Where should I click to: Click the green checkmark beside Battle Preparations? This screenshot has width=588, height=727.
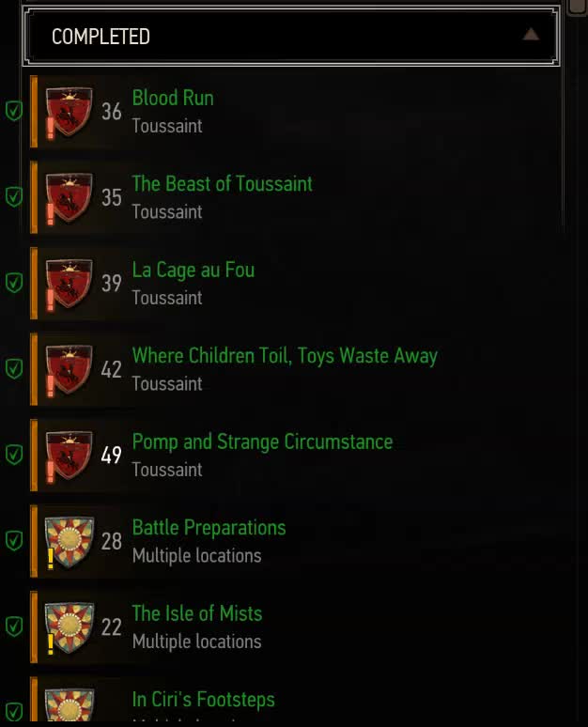(x=14, y=540)
